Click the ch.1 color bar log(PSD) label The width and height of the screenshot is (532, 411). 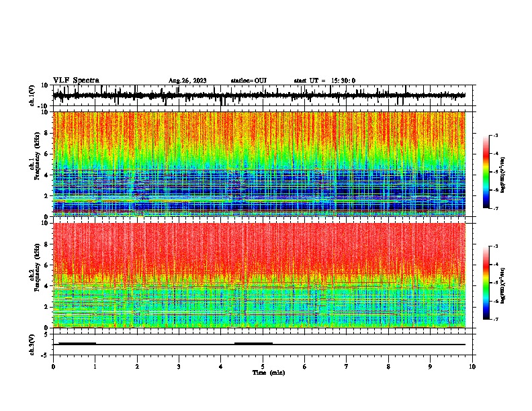tap(502, 175)
